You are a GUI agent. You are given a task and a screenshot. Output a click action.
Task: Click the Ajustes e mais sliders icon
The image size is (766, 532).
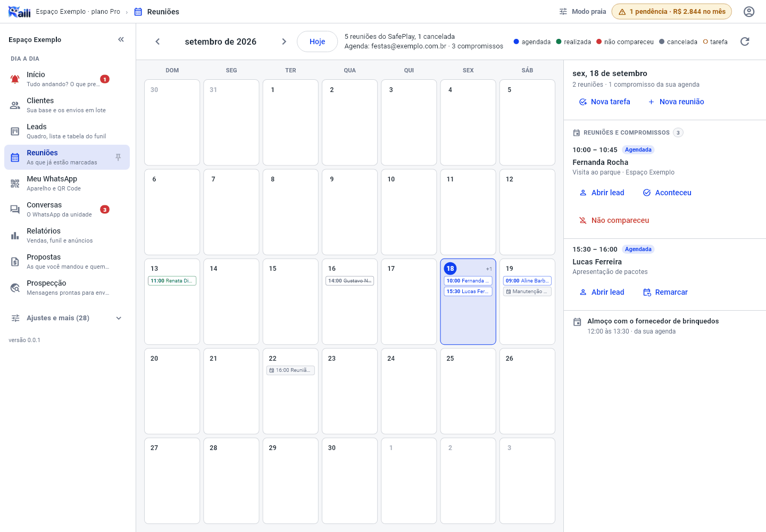coord(15,318)
